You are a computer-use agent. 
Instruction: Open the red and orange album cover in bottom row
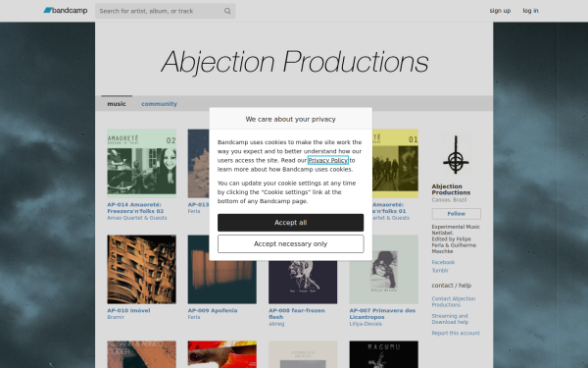(x=222, y=354)
